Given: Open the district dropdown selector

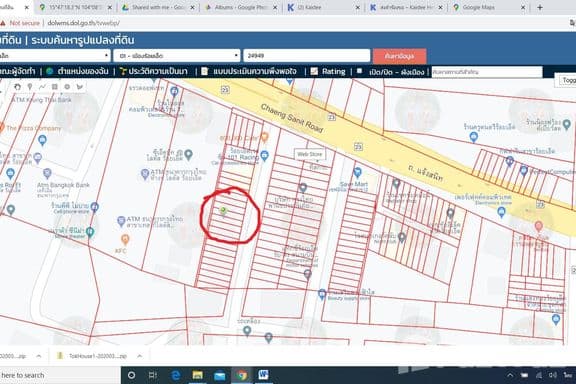Looking at the screenshot, I should coord(177,55).
